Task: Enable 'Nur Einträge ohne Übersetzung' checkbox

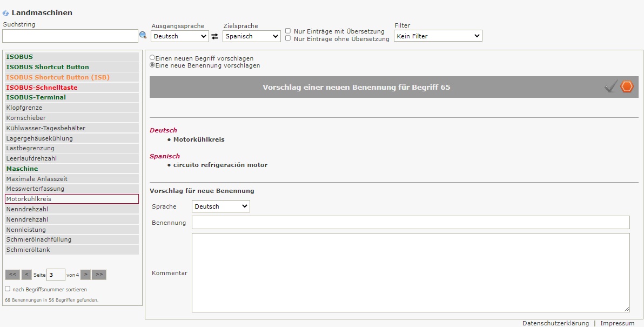Action: pos(288,38)
